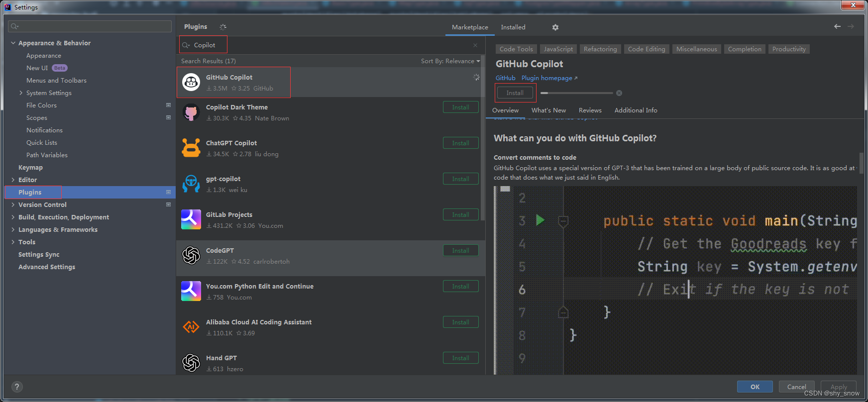
Task: Click the GitHub Copilot plugin icon
Action: coord(191,82)
